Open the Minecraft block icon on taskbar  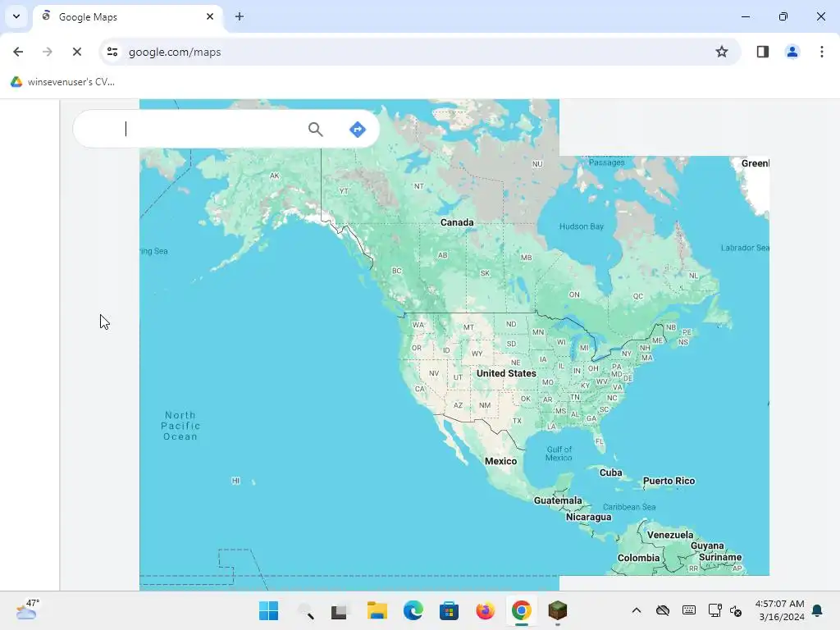(x=558, y=610)
